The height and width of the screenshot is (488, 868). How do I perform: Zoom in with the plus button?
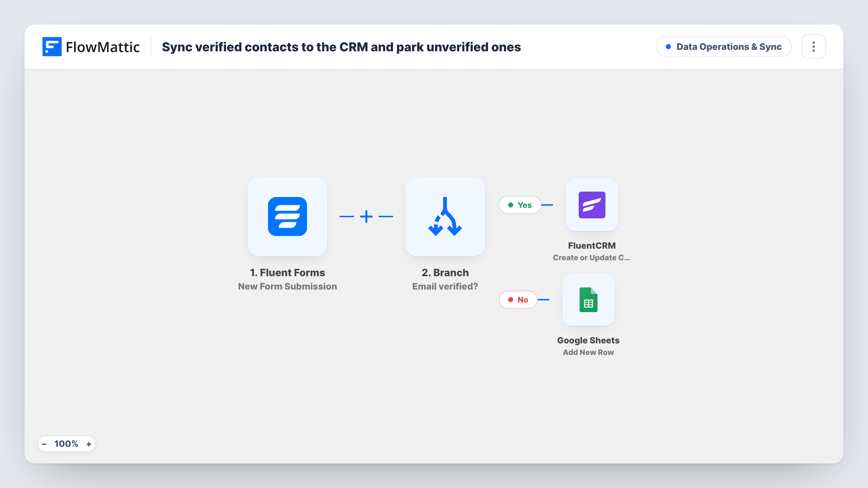click(x=89, y=444)
